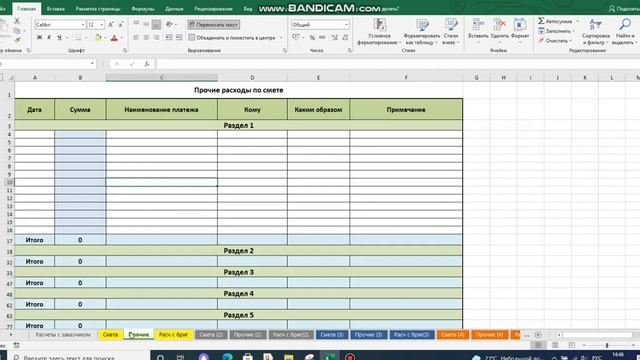Open the font name dropdown
640x360 pixels.
83,25
